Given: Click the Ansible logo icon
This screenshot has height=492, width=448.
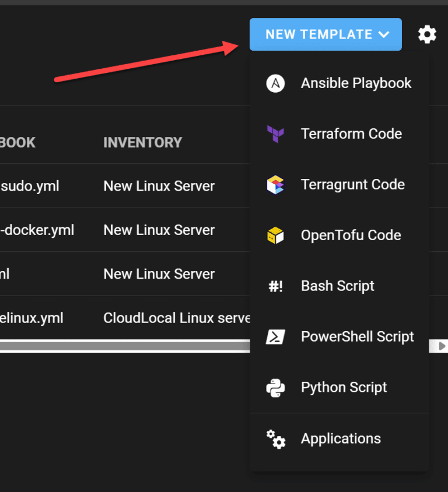Looking at the screenshot, I should click(275, 83).
